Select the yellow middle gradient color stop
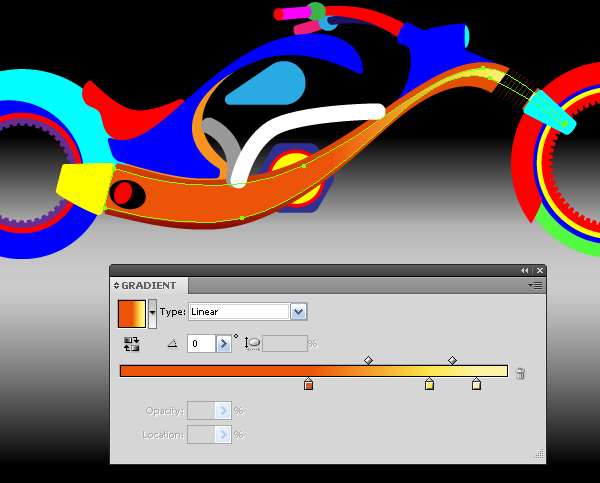Viewport: 600px width, 483px height. pyautogui.click(x=429, y=384)
